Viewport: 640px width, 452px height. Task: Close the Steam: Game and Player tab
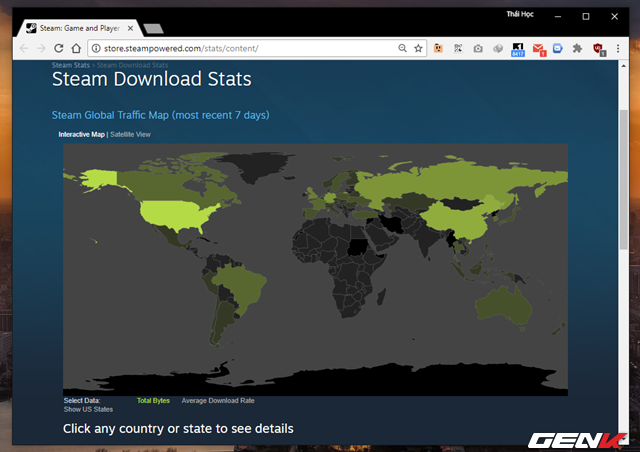point(130,28)
